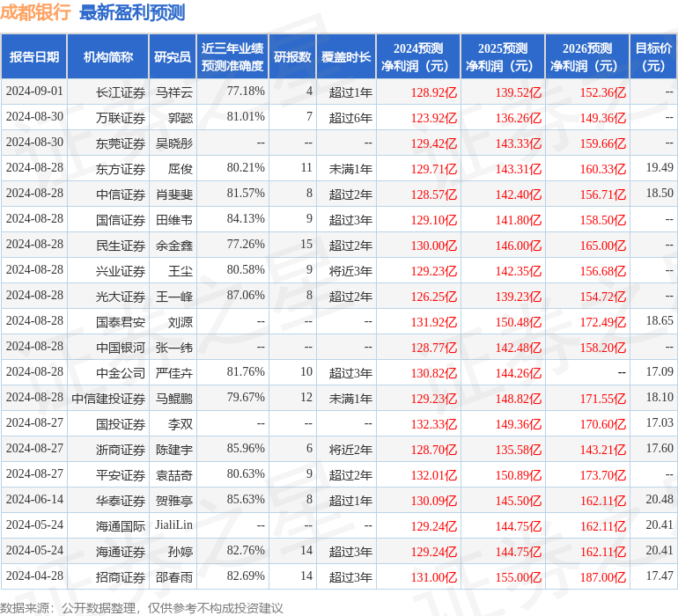Click the 2024-06-14 report date cell

click(34, 499)
